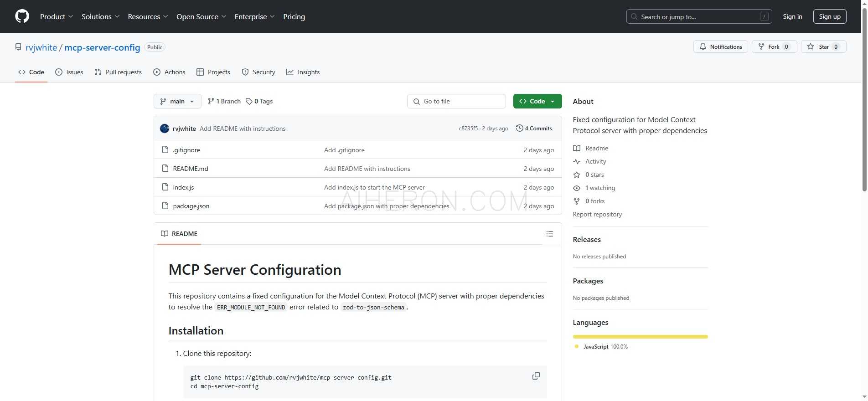Image resolution: width=868 pixels, height=401 pixels.
Task: Click the MCP Server Configuration heading
Action: click(255, 270)
